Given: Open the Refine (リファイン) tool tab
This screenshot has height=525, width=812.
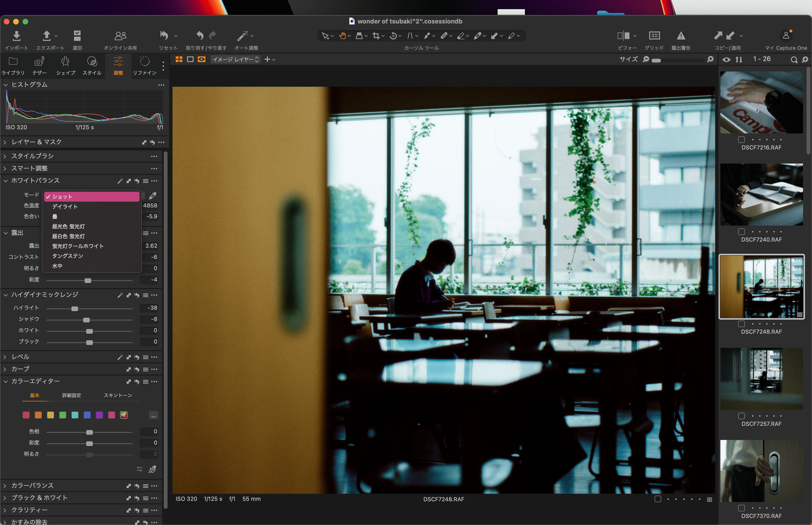Looking at the screenshot, I should tap(145, 66).
